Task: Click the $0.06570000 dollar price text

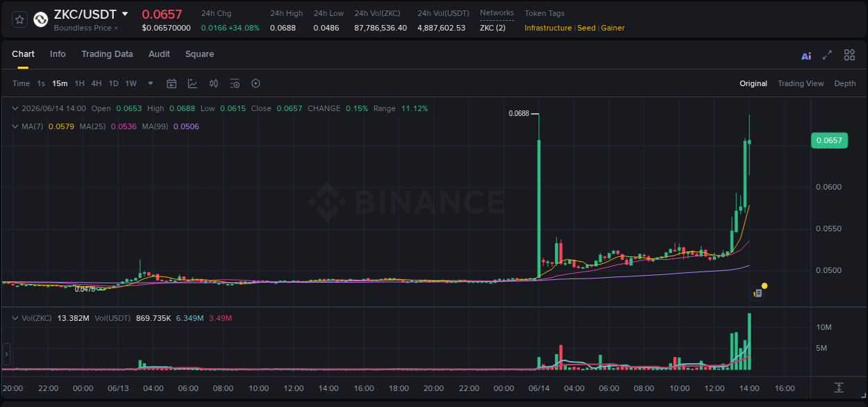Action: (x=166, y=28)
